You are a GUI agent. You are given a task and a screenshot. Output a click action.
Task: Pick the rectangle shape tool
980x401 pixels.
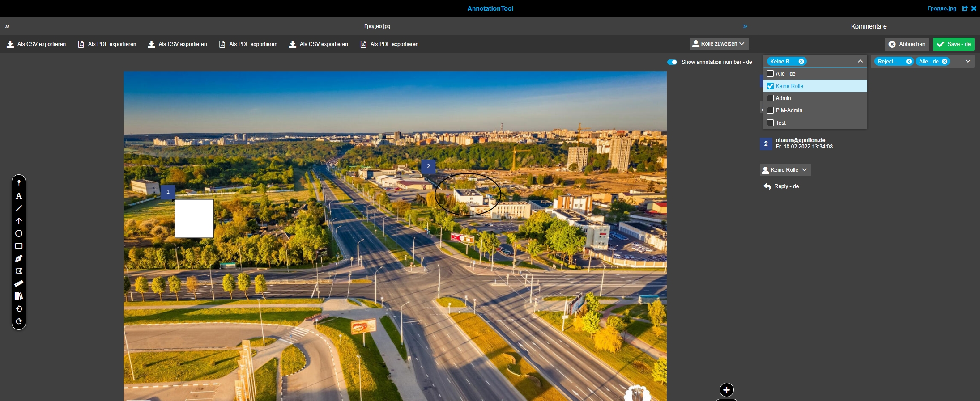(19, 246)
